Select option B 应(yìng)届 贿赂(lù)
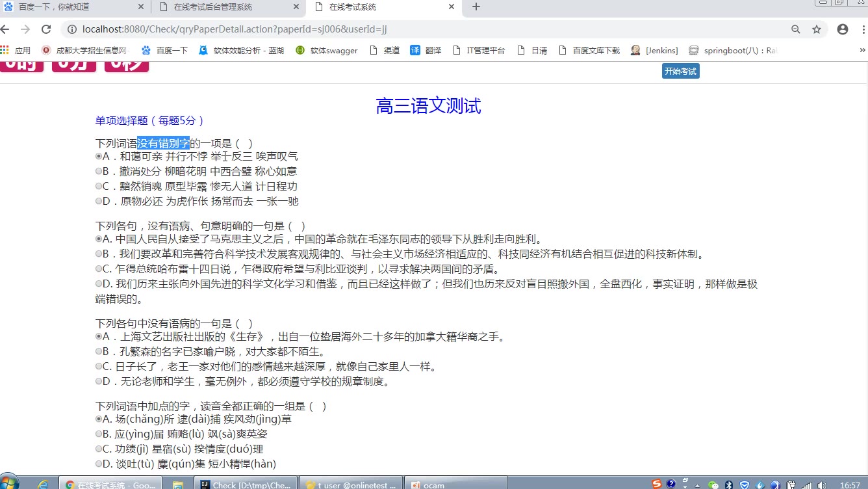Image resolution: width=868 pixels, height=489 pixels. pyautogui.click(x=99, y=434)
